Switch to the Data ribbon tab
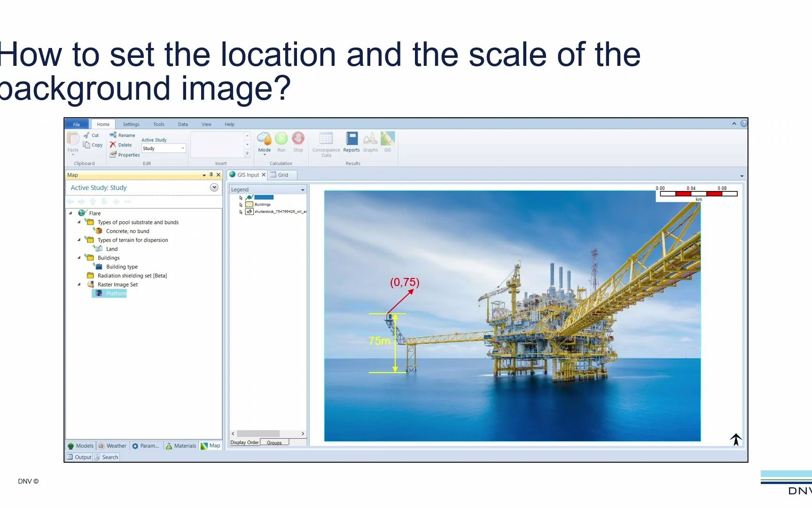812x508 pixels. pyautogui.click(x=183, y=124)
